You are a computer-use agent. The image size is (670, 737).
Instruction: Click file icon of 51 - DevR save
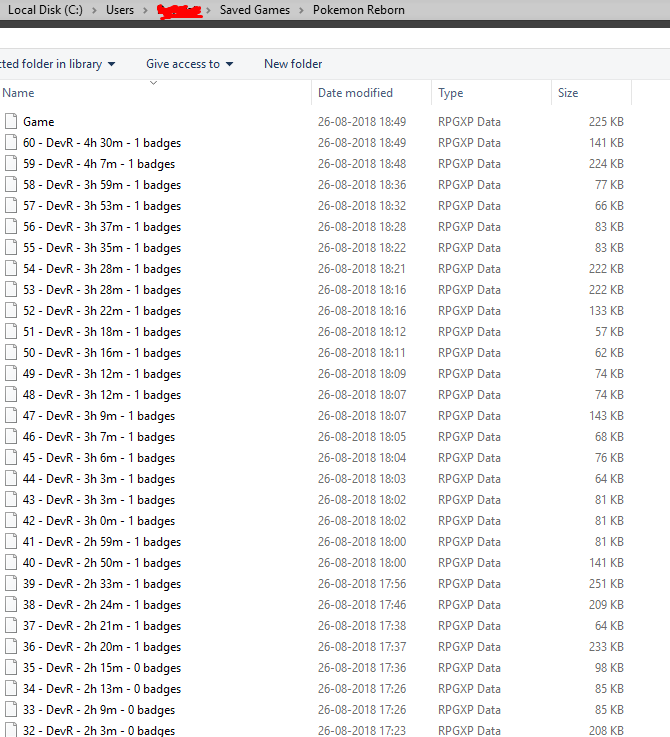pyautogui.click(x=11, y=331)
